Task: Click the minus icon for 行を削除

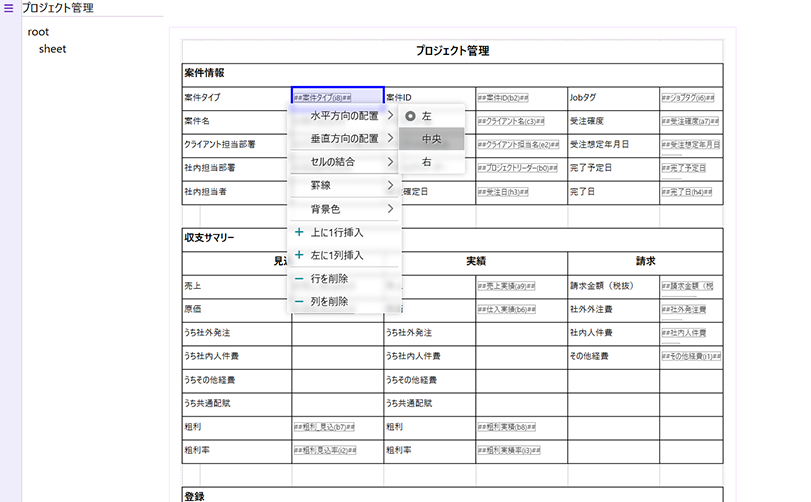Action: [x=299, y=278]
